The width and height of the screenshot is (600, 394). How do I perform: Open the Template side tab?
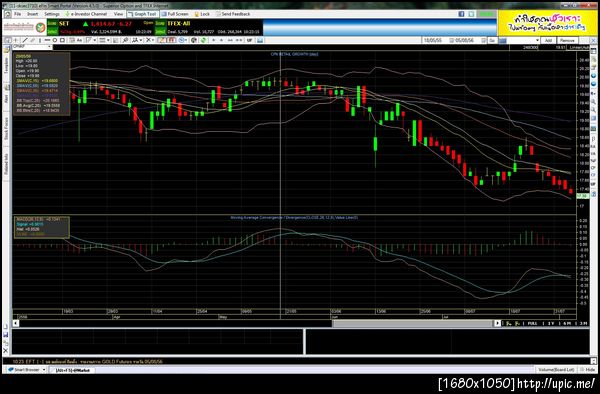coord(7,65)
